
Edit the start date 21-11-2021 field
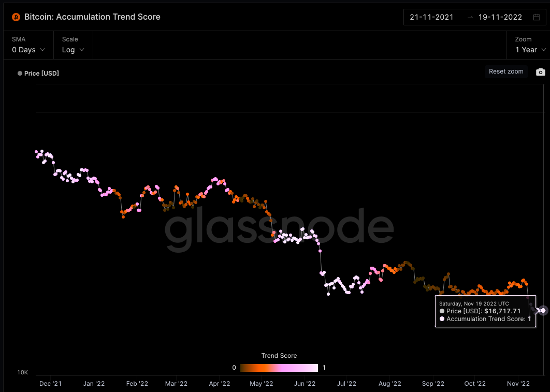coord(431,17)
